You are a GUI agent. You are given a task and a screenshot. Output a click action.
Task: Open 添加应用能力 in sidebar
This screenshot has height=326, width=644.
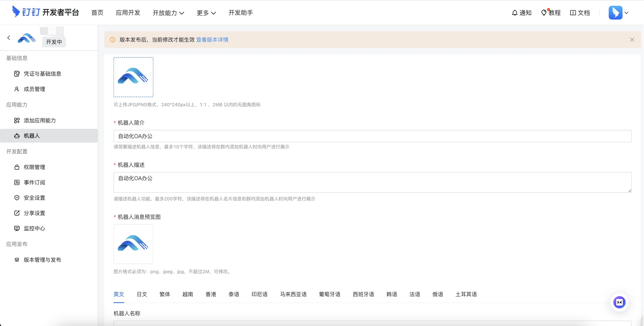coord(40,120)
